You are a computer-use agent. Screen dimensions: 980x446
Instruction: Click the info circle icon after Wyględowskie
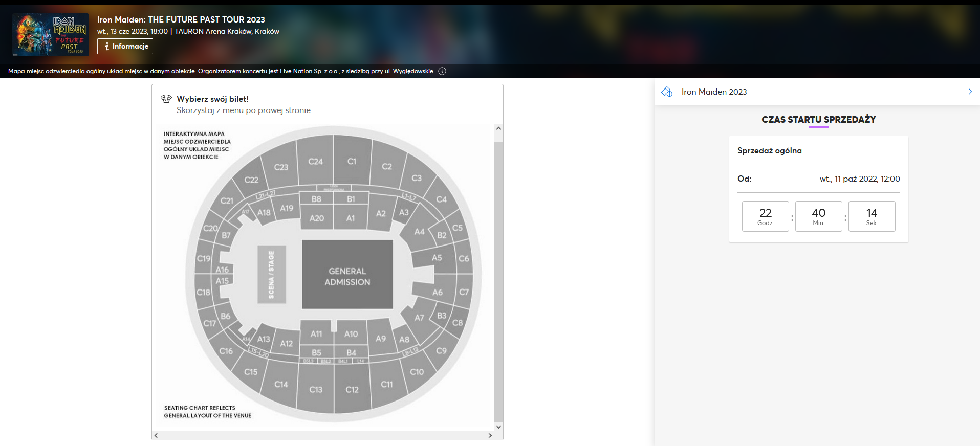tap(442, 71)
